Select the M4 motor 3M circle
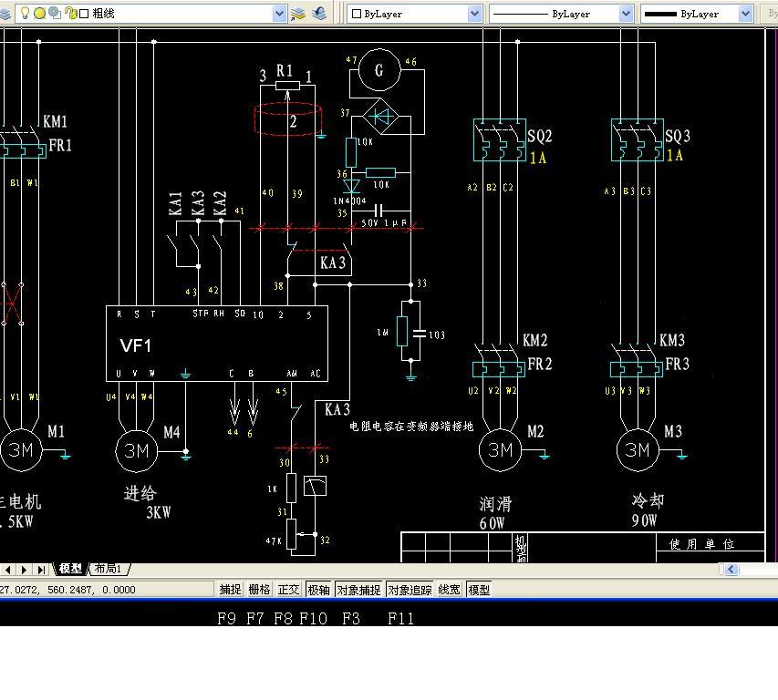 coord(137,450)
